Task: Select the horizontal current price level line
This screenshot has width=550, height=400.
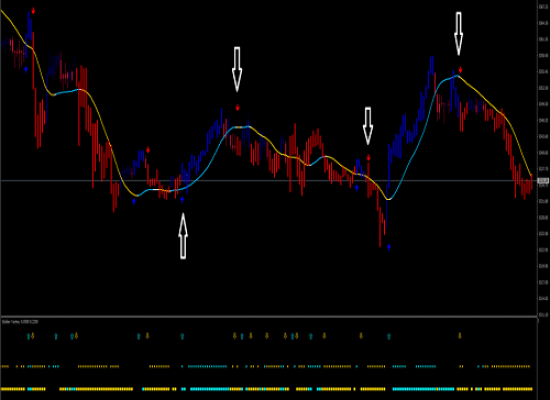Action: (269, 181)
